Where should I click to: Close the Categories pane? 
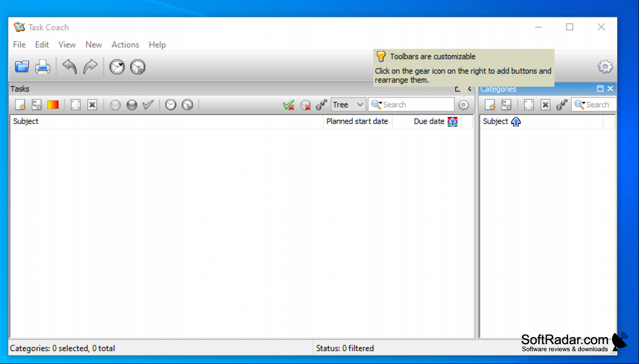[x=610, y=89]
